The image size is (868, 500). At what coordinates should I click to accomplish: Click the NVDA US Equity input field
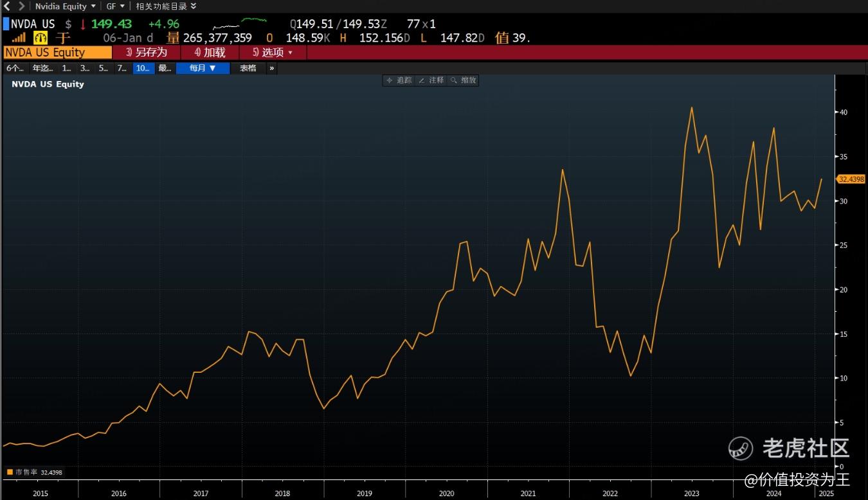tap(57, 53)
